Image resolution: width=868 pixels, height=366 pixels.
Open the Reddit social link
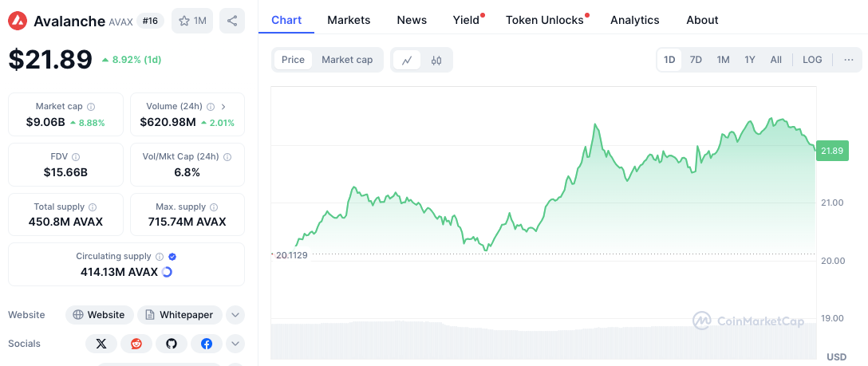(136, 344)
